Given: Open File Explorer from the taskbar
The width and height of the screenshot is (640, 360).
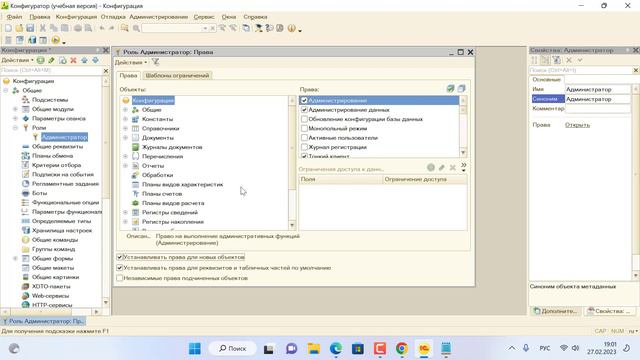Looking at the screenshot, I should (314, 349).
